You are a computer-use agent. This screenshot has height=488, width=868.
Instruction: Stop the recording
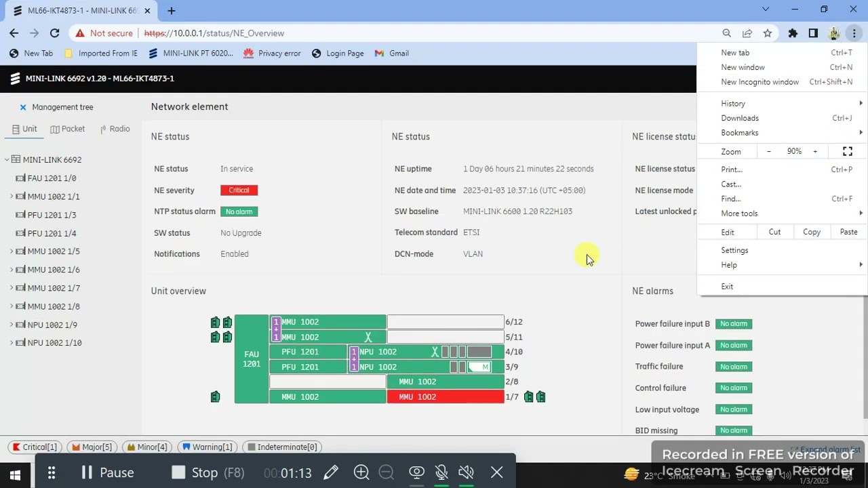(208, 472)
